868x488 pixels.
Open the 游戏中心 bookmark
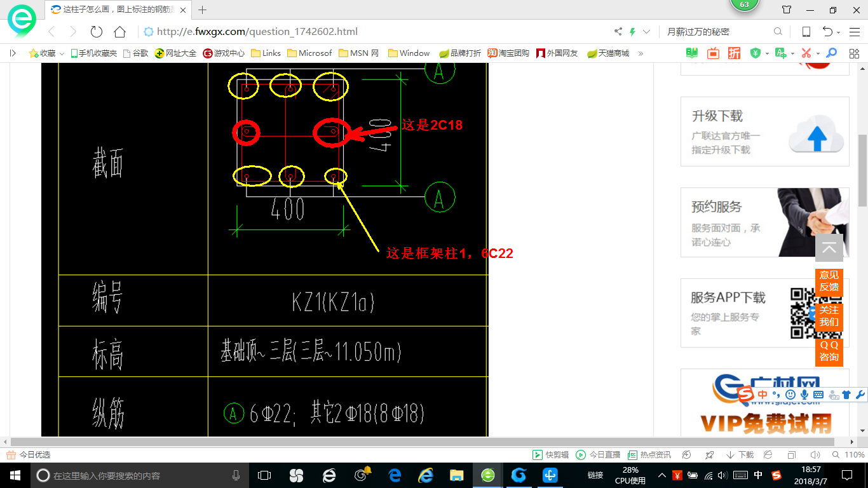(x=224, y=53)
